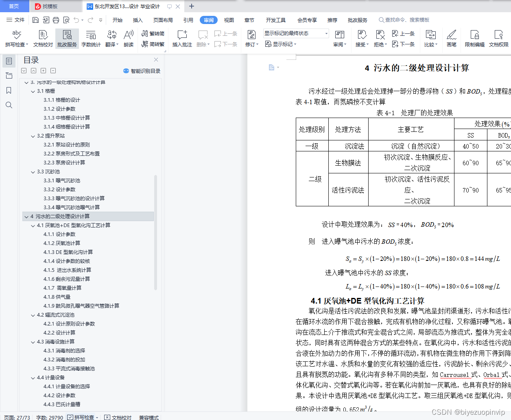The image size is (511, 420).
Task: Select outline icon in left sidebar
Action: tap(9, 61)
